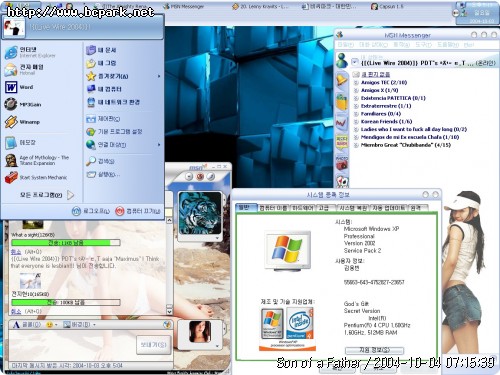500x375 pixels.
Task: Expand the Amigos TEC (2/10) group
Action: pos(356,83)
